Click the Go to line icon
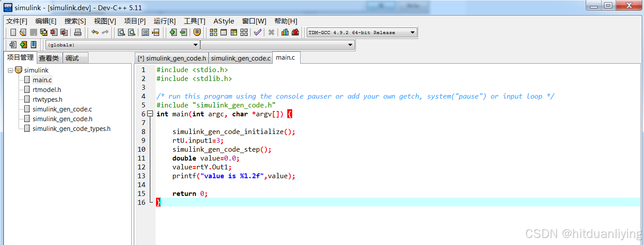The width and height of the screenshot is (644, 245). pyautogui.click(x=155, y=32)
